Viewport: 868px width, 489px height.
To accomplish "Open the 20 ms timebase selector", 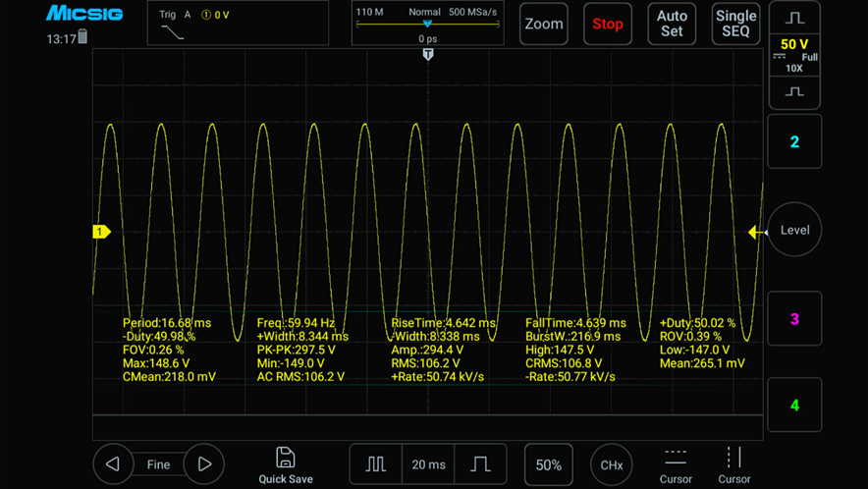I will tap(428, 464).
